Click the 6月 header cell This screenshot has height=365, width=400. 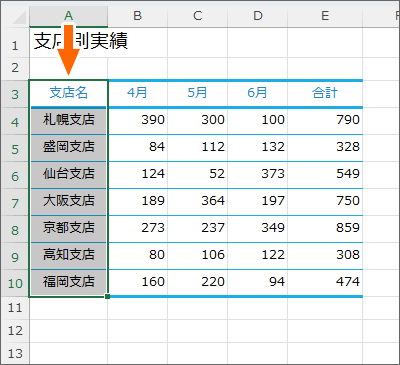point(258,93)
